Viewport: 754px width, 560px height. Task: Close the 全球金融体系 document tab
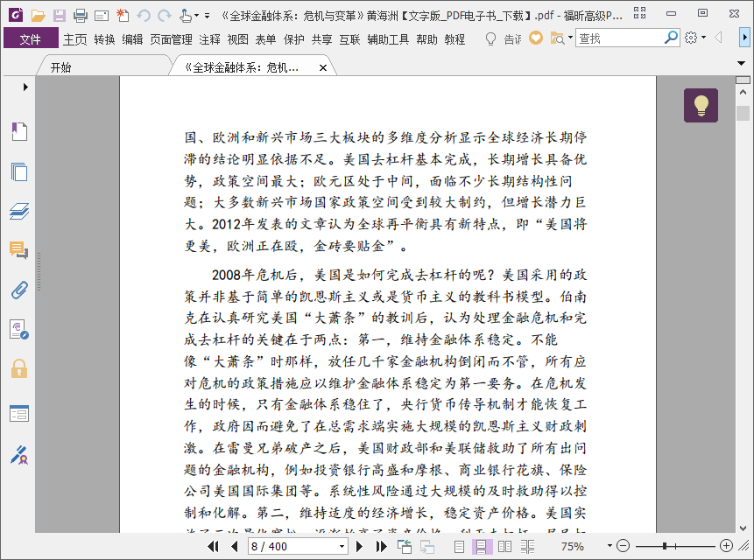point(323,67)
